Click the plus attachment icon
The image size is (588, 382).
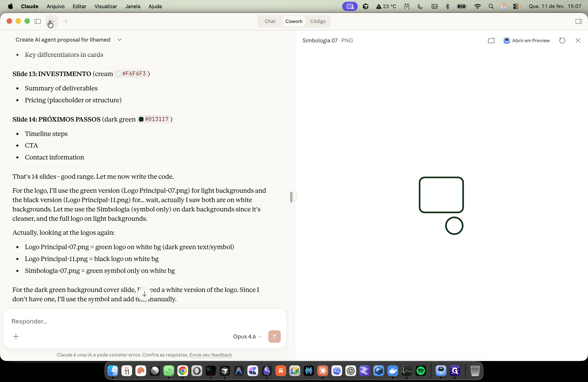[16, 336]
